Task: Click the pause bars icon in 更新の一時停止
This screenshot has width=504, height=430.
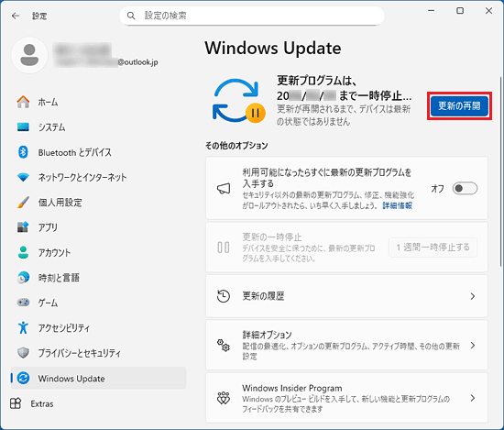Action: coord(224,248)
